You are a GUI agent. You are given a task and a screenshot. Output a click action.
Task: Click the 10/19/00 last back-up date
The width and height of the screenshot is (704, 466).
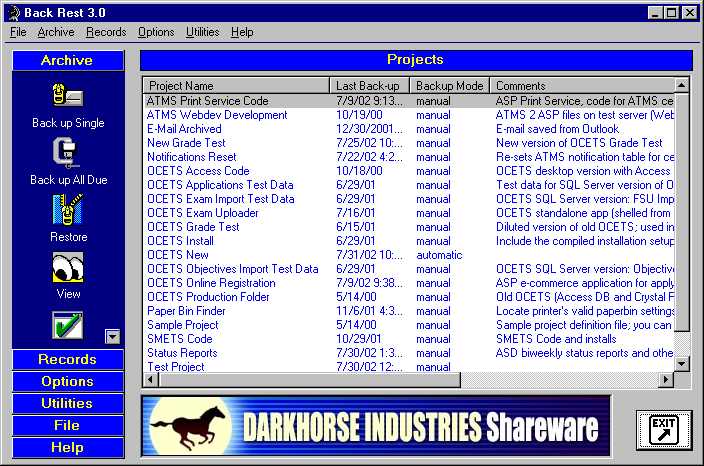point(359,115)
